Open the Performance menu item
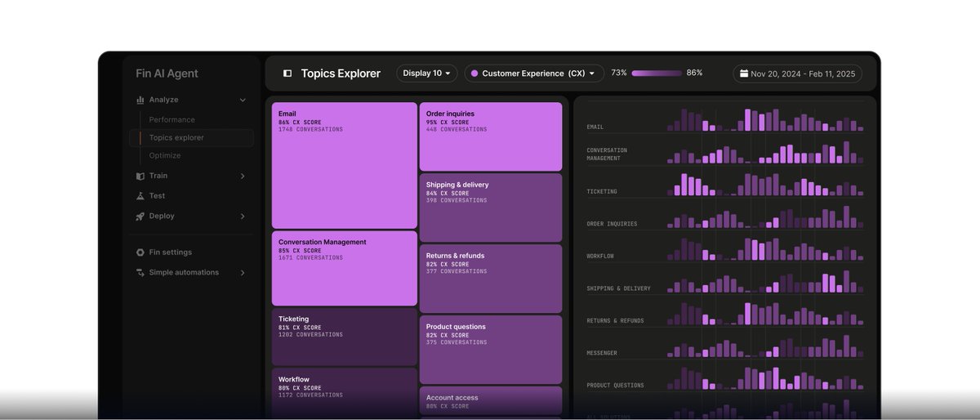 coord(171,120)
